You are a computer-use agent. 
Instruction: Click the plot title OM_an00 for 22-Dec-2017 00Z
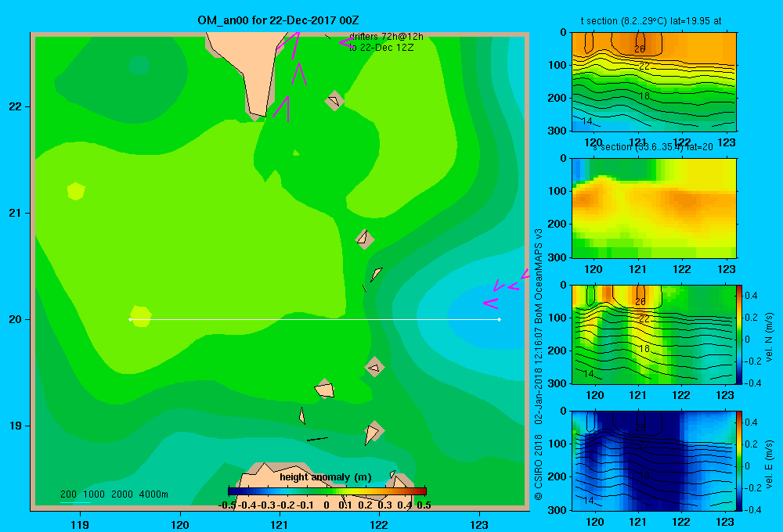click(x=278, y=20)
